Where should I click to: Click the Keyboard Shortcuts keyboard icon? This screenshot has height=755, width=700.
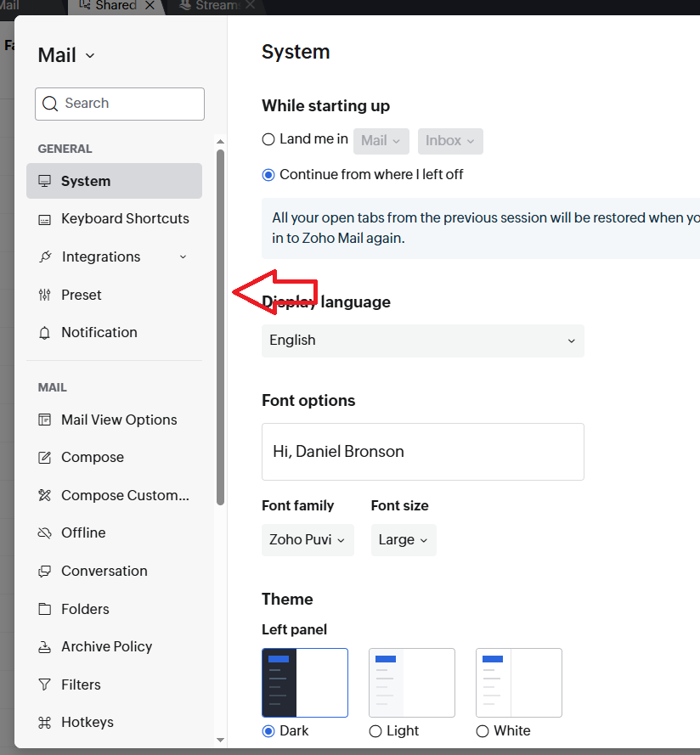coord(44,220)
